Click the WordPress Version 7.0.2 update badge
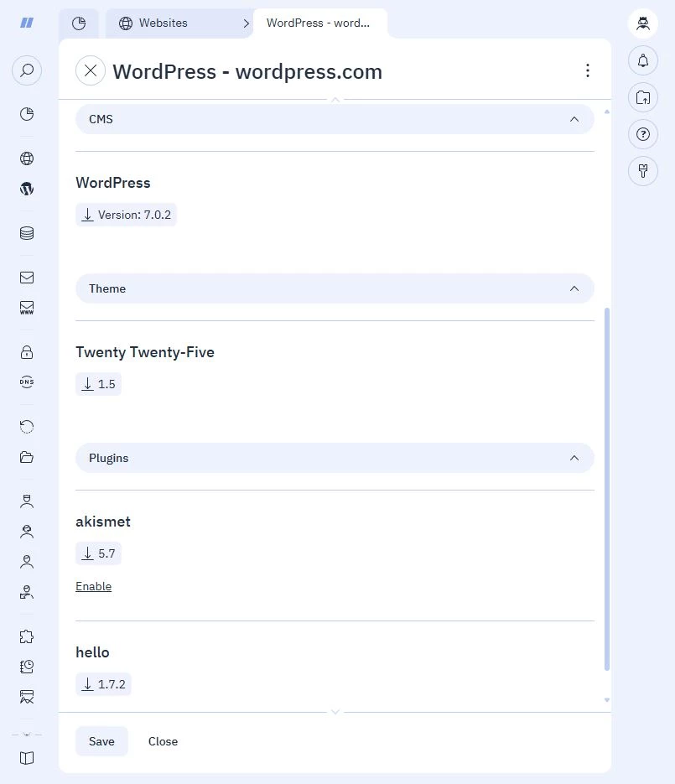The image size is (675, 784). pyautogui.click(x=126, y=215)
